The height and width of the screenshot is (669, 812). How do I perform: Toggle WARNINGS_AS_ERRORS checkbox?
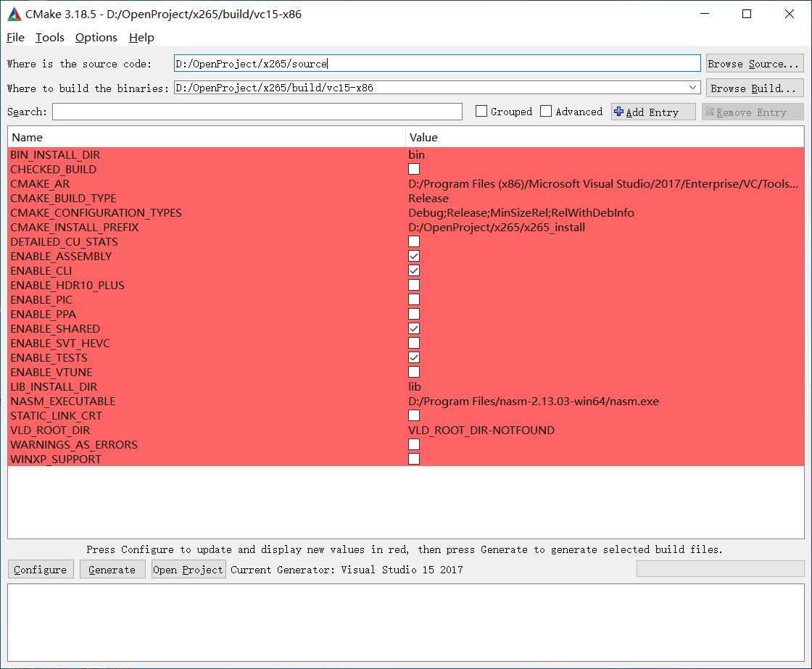click(414, 445)
